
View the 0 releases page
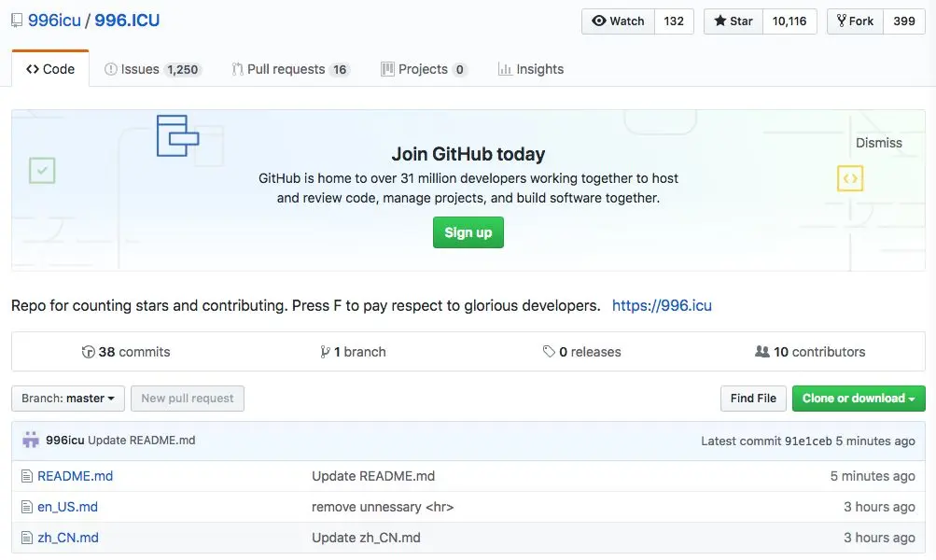tap(582, 352)
